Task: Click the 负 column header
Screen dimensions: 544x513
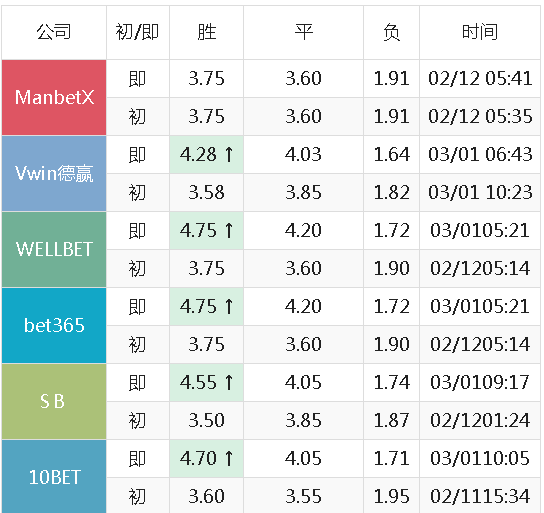Action: click(x=392, y=32)
